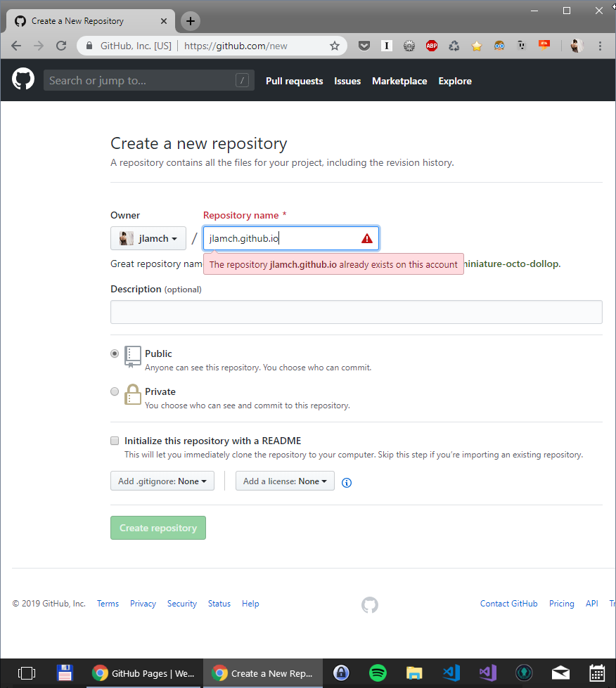This screenshot has height=688, width=616.
Task: Open Chrome's profile avatar menu
Action: pyautogui.click(x=575, y=45)
